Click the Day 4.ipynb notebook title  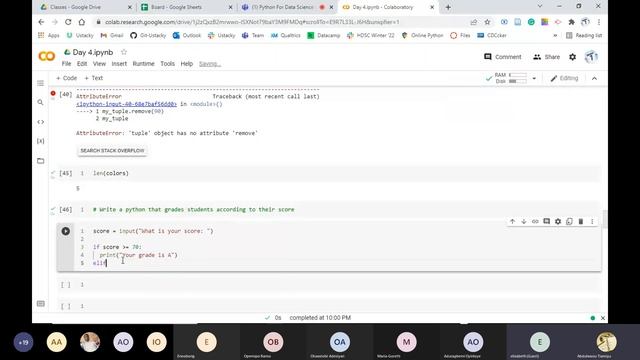[93, 52]
